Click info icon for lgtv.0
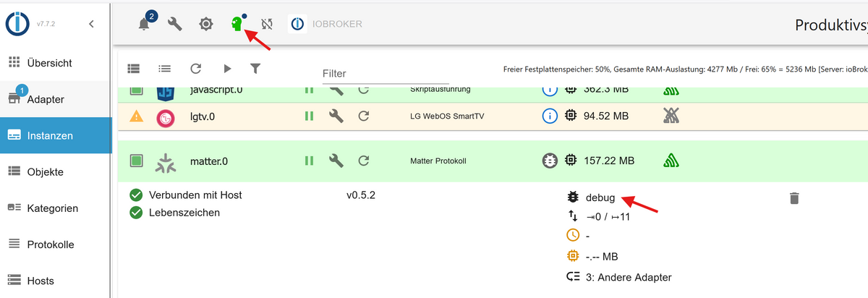Viewport: 868px width, 298px height. [x=550, y=116]
